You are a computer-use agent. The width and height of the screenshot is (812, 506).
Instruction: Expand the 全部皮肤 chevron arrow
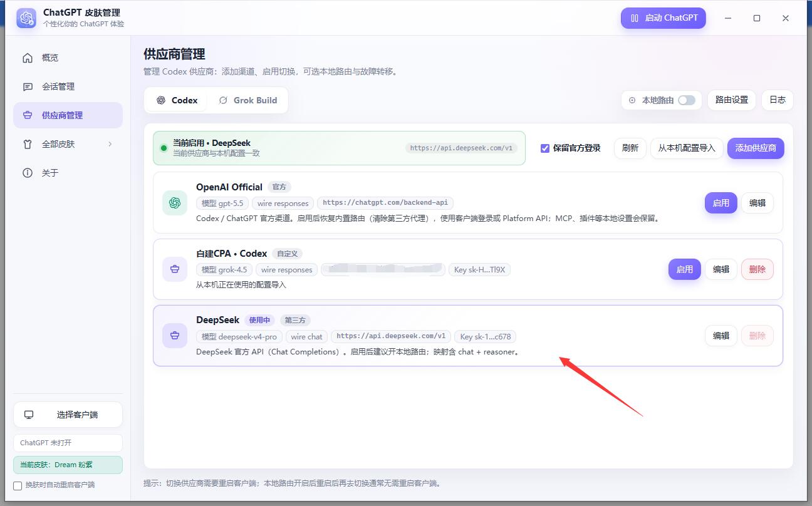tap(110, 144)
